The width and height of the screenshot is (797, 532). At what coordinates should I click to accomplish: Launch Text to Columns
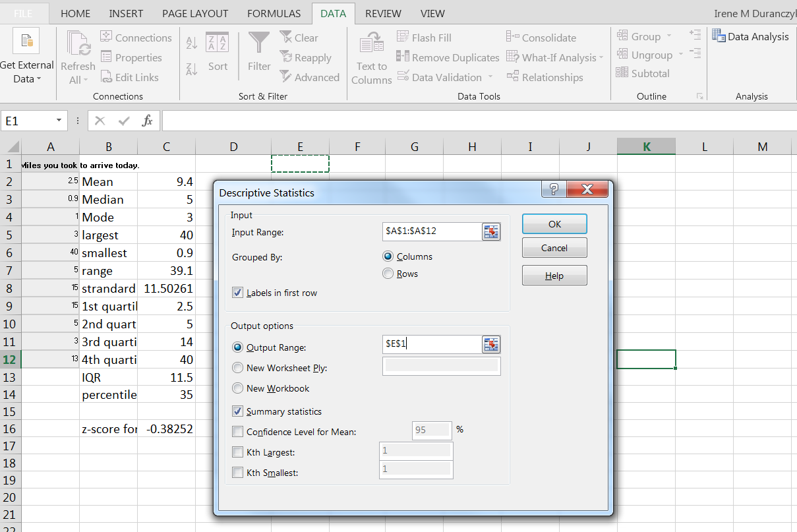372,58
